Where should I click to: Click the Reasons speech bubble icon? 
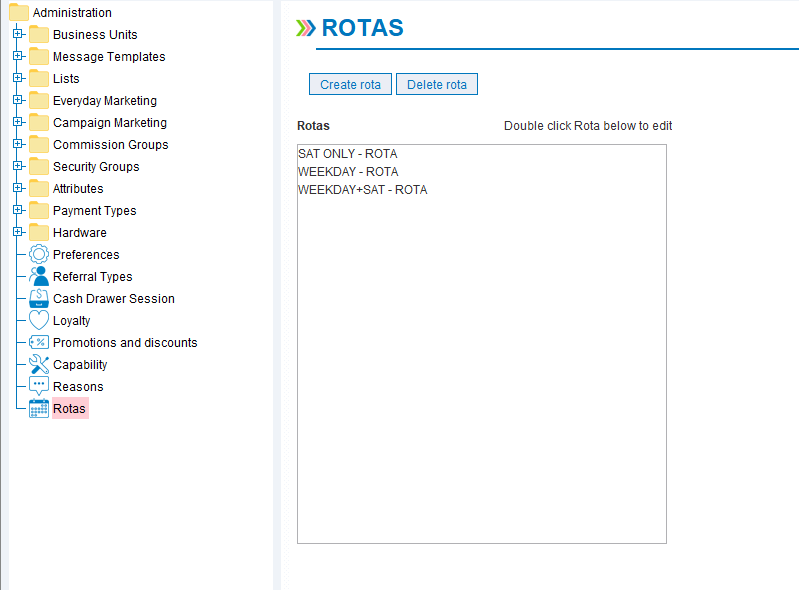click(x=39, y=386)
